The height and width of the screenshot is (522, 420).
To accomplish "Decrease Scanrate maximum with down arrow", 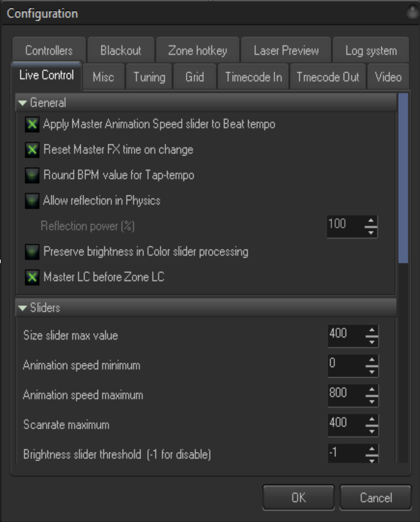I will 372,431.
